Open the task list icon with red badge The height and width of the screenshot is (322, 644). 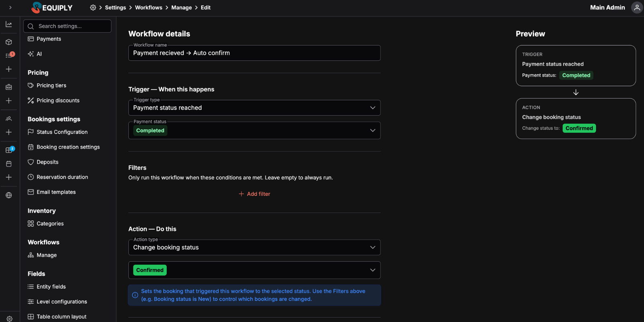pos(10,55)
